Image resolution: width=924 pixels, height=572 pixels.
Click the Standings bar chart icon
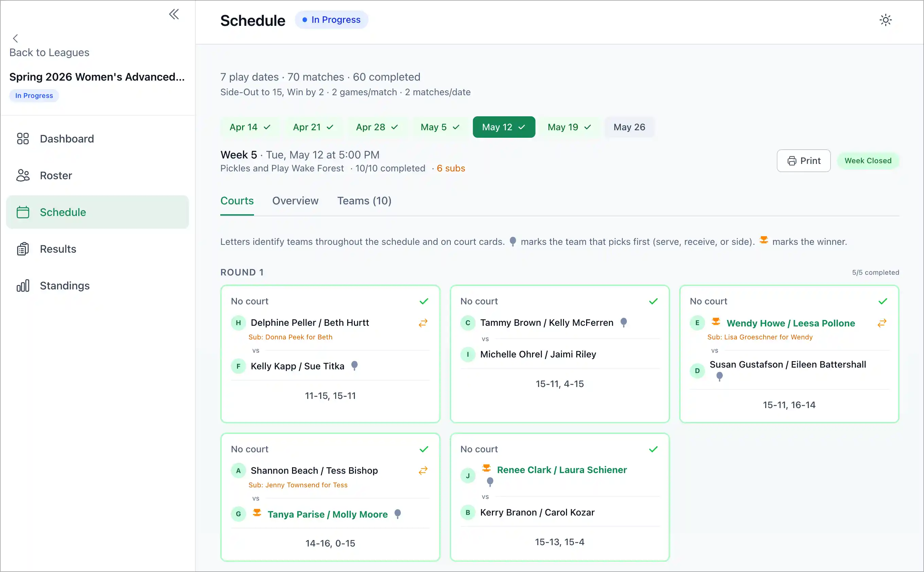[23, 285]
